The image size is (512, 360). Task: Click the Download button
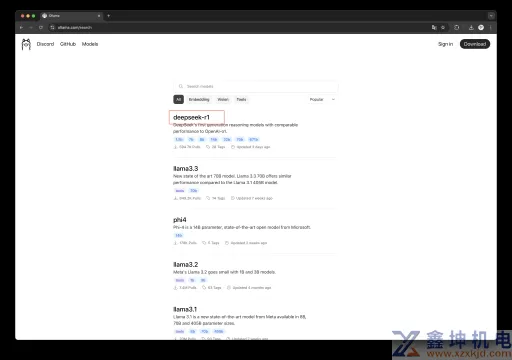tap(475, 44)
